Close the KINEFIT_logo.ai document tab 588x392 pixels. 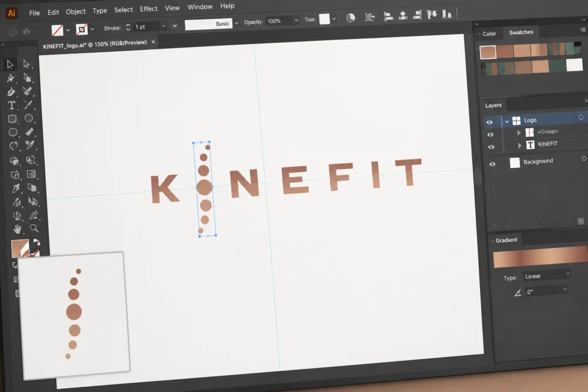(x=153, y=42)
